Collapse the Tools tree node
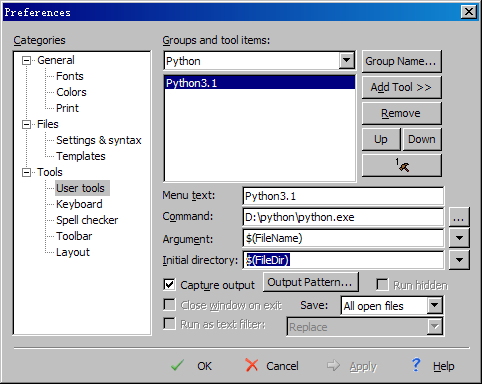 point(26,173)
